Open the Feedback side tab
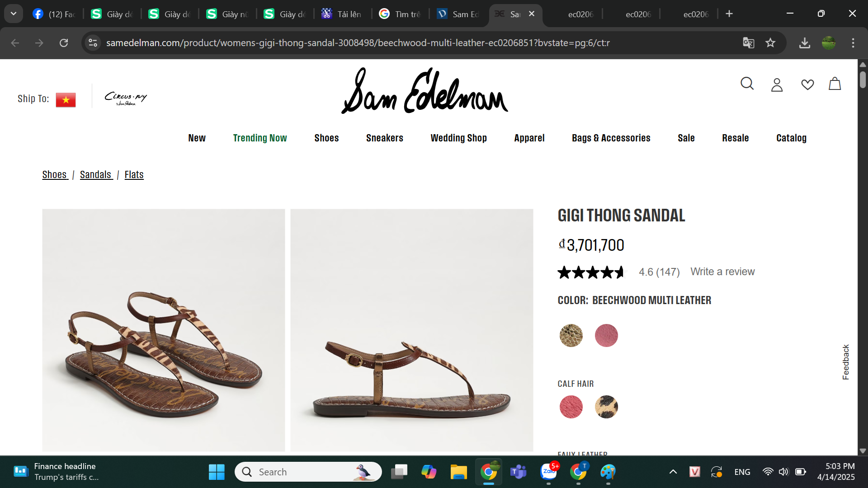This screenshot has height=488, width=868. (x=846, y=362)
